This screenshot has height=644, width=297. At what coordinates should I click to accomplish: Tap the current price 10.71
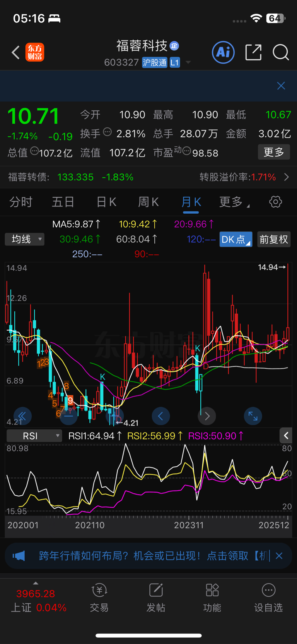[33, 116]
